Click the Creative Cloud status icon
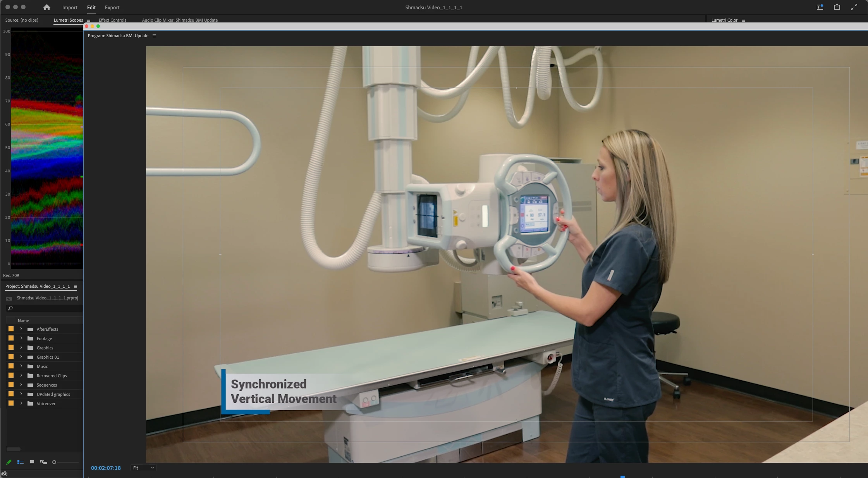Image resolution: width=868 pixels, height=478 pixels. [x=4, y=474]
